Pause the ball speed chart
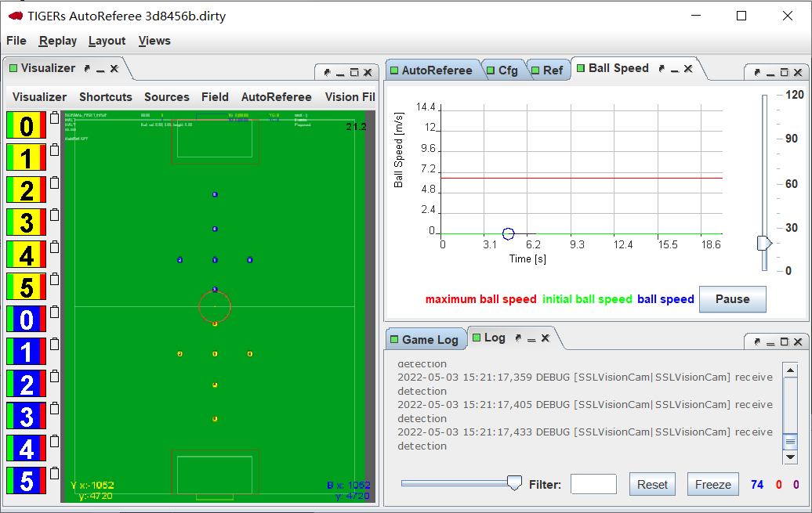The width and height of the screenshot is (812, 513). point(732,299)
